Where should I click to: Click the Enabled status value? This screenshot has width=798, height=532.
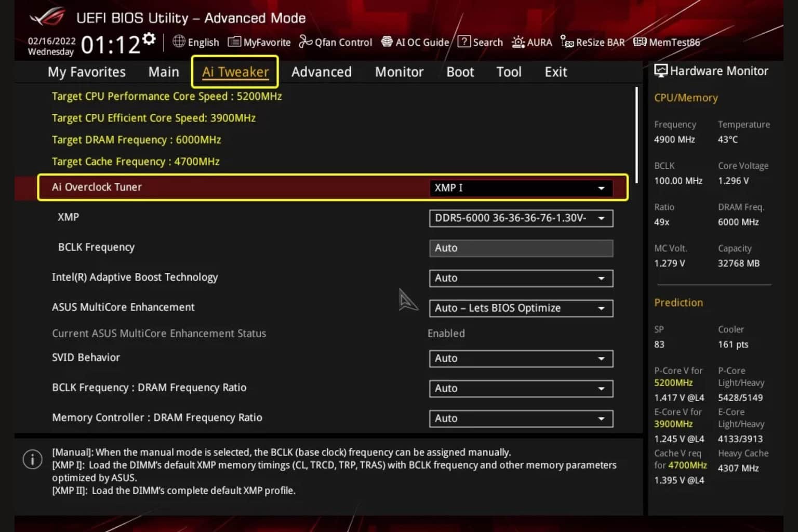tap(446, 334)
